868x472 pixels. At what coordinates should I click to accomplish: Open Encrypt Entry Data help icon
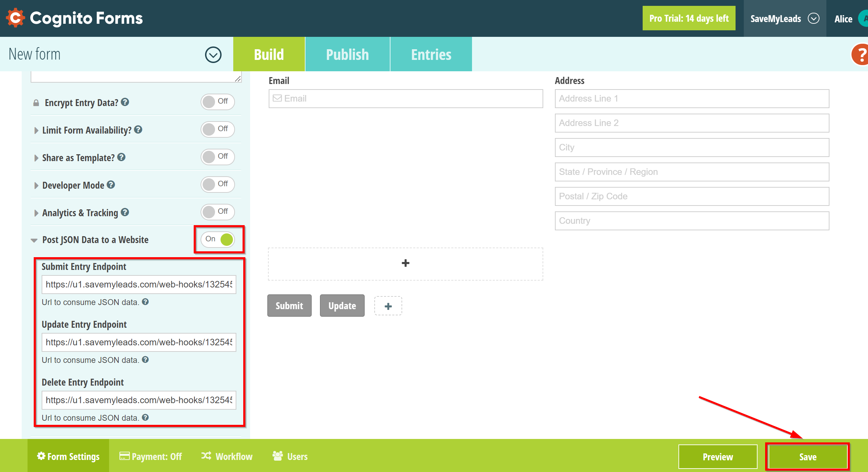125,102
